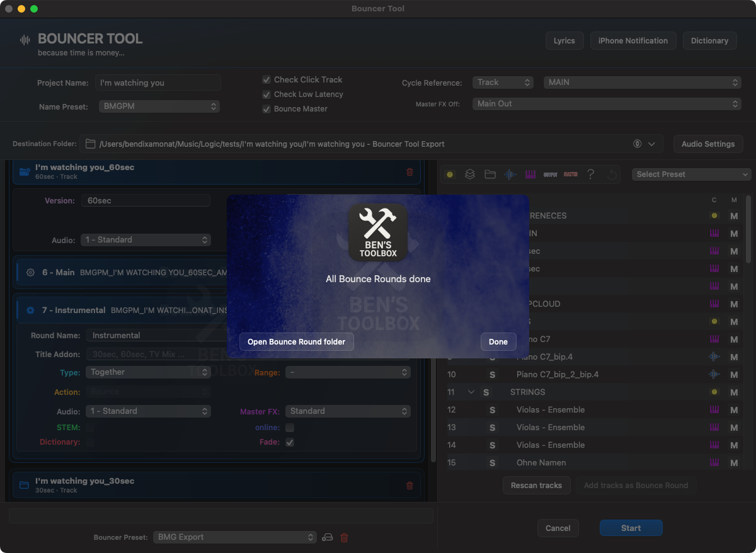Click piano keys icon on Ohne Namen row
The height and width of the screenshot is (553, 756).
714,462
